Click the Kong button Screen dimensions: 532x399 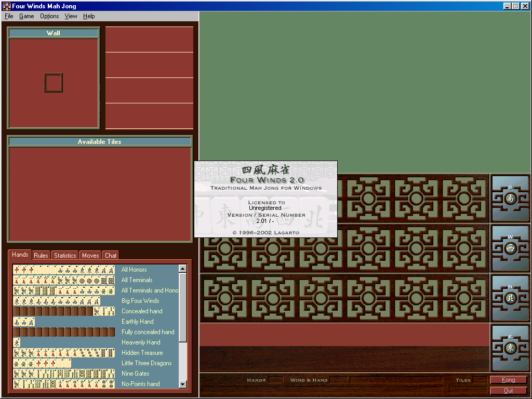tap(508, 380)
